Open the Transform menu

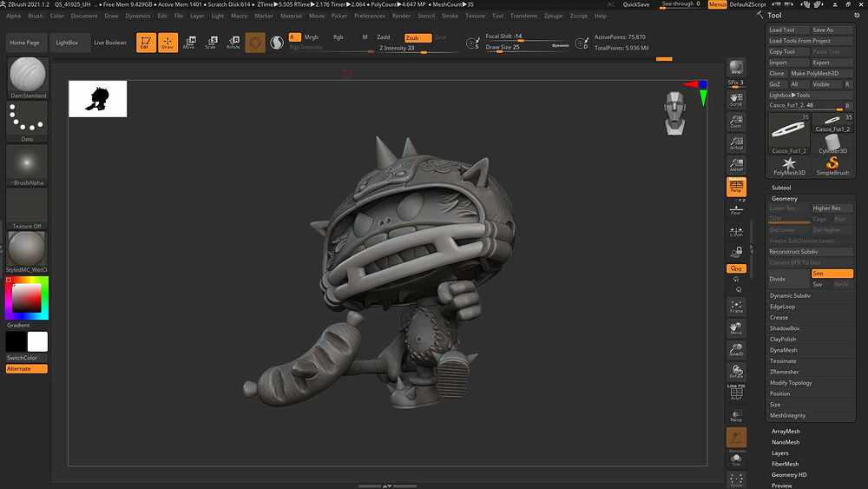523,16
